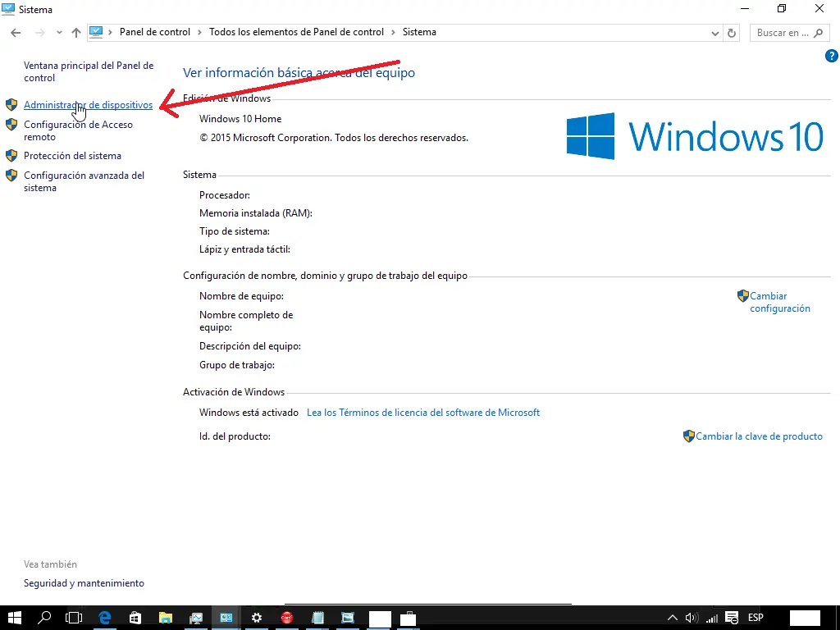Open taskbar search magnifier
The image size is (840, 630).
point(44,618)
